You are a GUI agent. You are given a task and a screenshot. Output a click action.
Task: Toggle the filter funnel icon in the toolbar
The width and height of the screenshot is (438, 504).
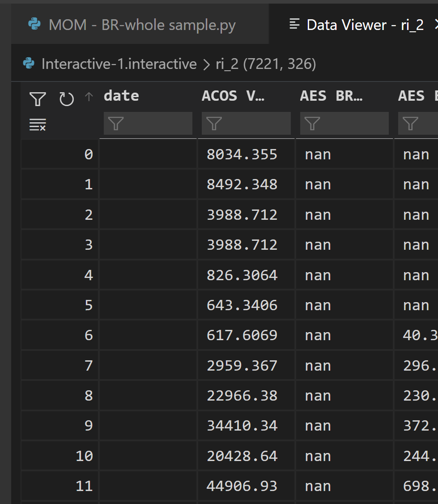tap(39, 98)
